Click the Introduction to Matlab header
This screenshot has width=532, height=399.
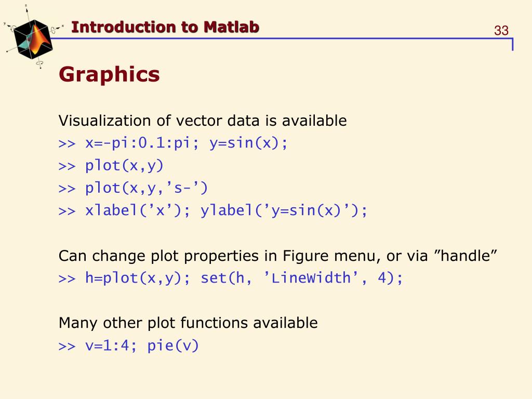tap(165, 27)
